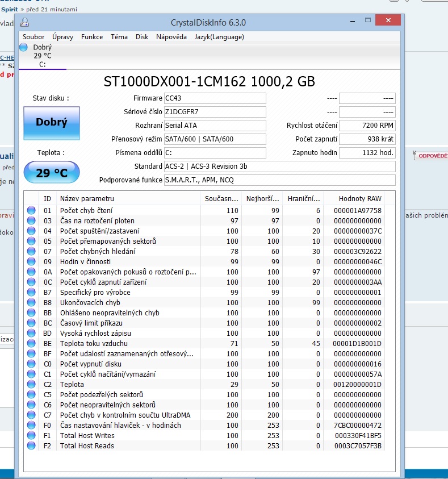Click the CrystalDiskInfo title bar app icon
Image resolution: width=448 pixels, height=479 pixels.
pos(24,22)
